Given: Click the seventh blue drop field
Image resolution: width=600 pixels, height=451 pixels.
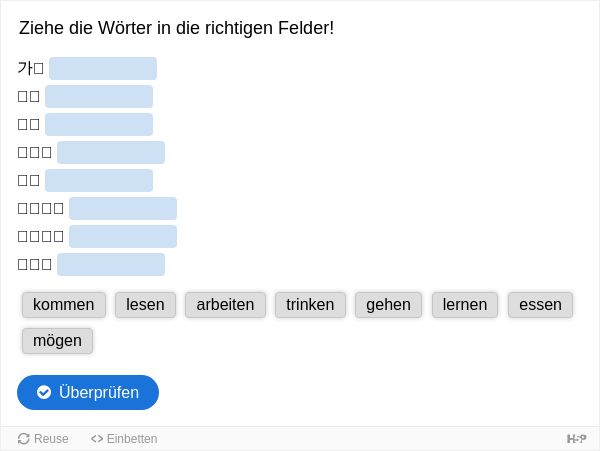Looking at the screenshot, I should (123, 236).
